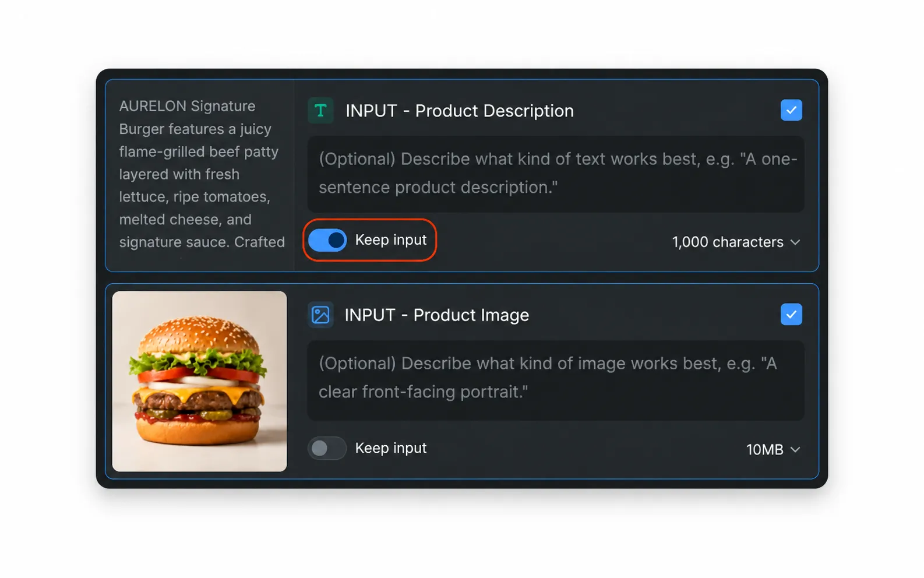924x578 pixels.
Task: Click the Product Image hint text field
Action: pyautogui.click(x=556, y=380)
